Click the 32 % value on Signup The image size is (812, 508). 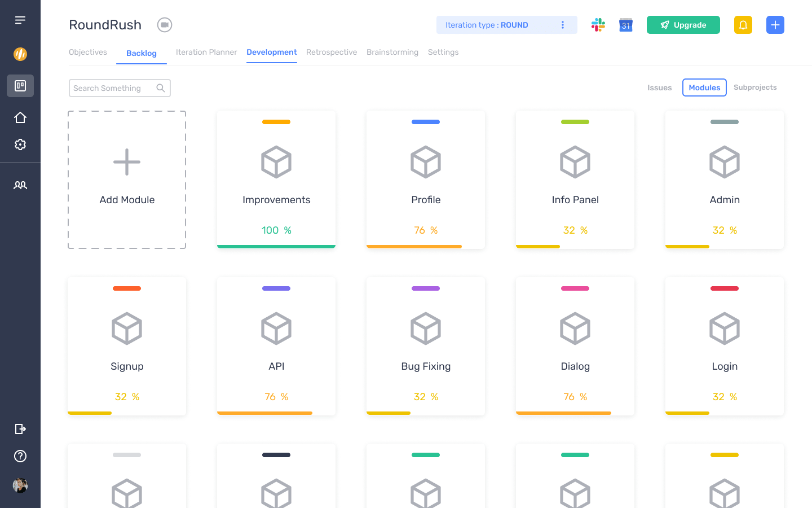pyautogui.click(x=127, y=397)
